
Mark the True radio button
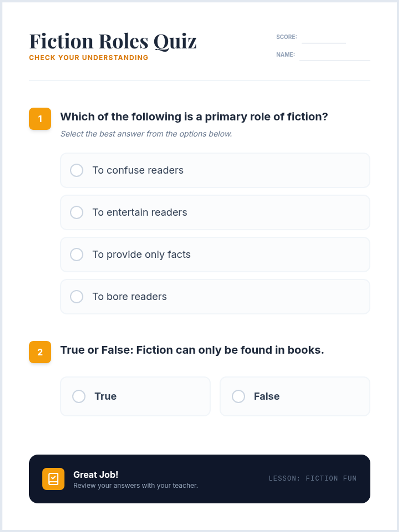pyautogui.click(x=79, y=396)
